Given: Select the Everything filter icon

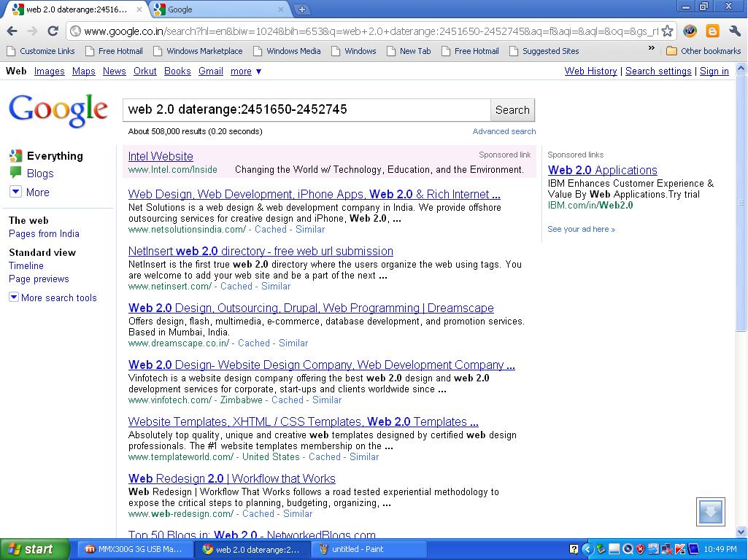Looking at the screenshot, I should (16, 155).
